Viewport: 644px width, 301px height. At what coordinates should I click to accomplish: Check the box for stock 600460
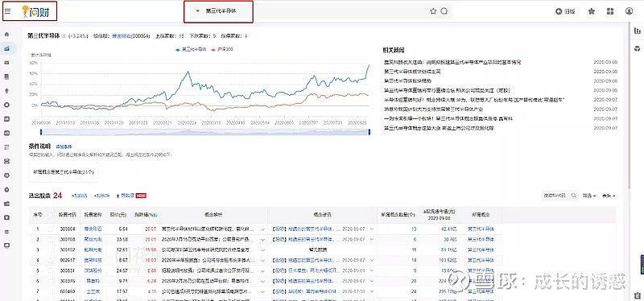51,292
